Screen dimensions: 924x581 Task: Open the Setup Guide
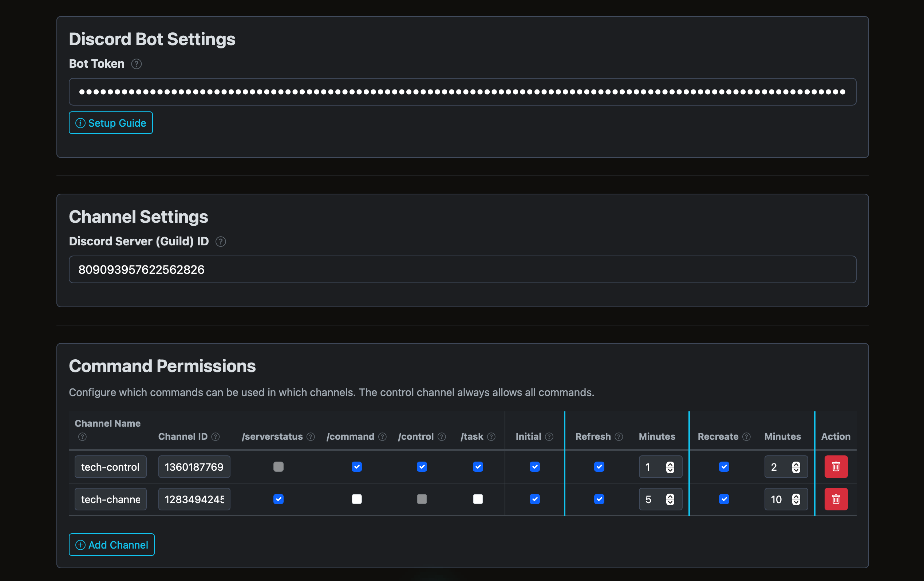click(x=111, y=123)
